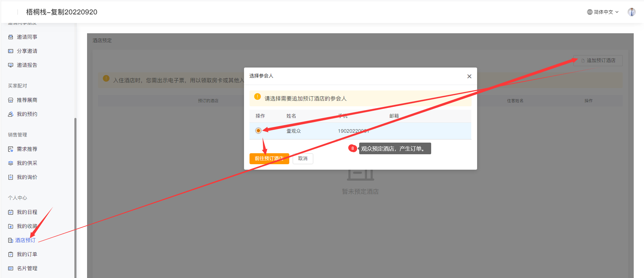Click the 分享邀请 image icon
644x278 pixels.
click(x=11, y=51)
